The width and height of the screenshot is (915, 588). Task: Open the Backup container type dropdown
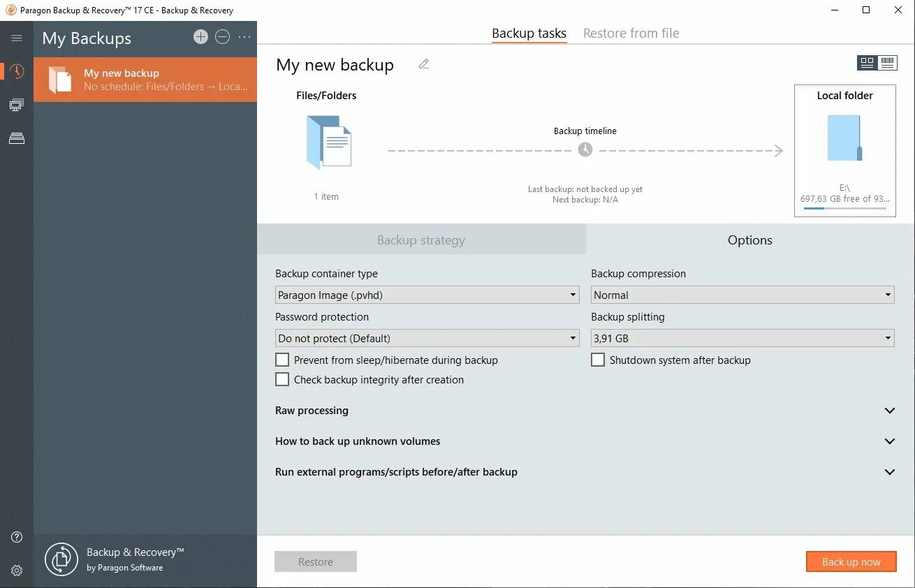[427, 295]
